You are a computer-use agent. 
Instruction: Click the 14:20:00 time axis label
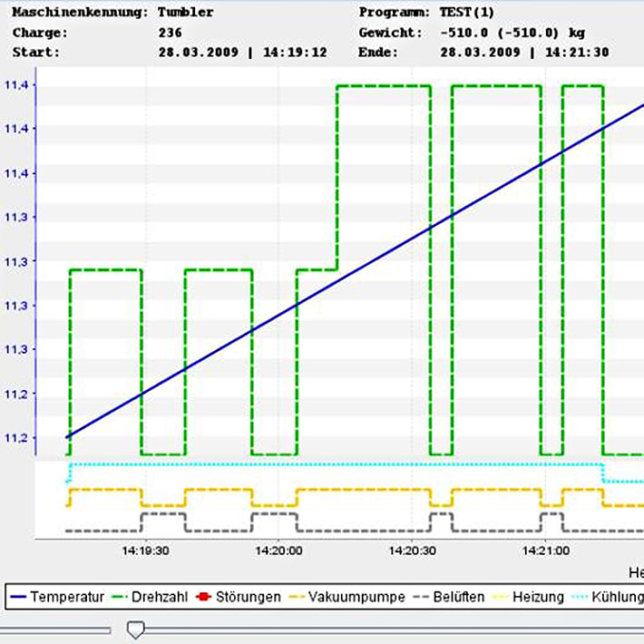278,551
